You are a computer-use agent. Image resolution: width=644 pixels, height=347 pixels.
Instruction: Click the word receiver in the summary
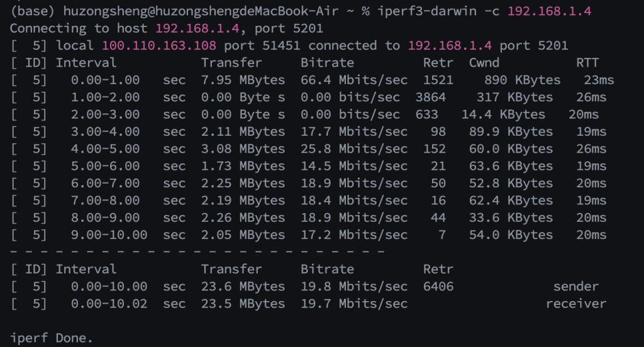(576, 304)
